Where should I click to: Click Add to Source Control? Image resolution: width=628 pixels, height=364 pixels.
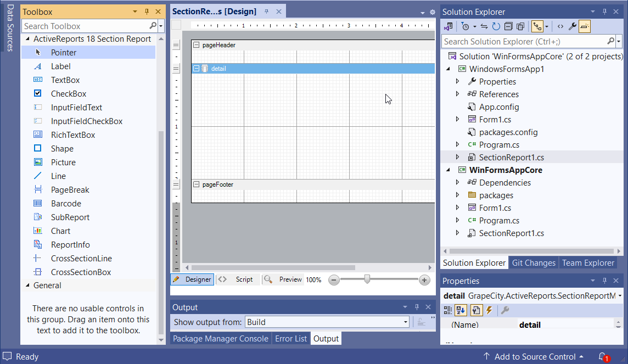click(534, 356)
